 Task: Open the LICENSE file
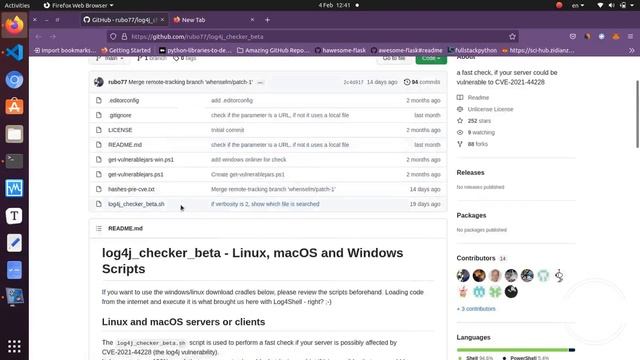120,130
